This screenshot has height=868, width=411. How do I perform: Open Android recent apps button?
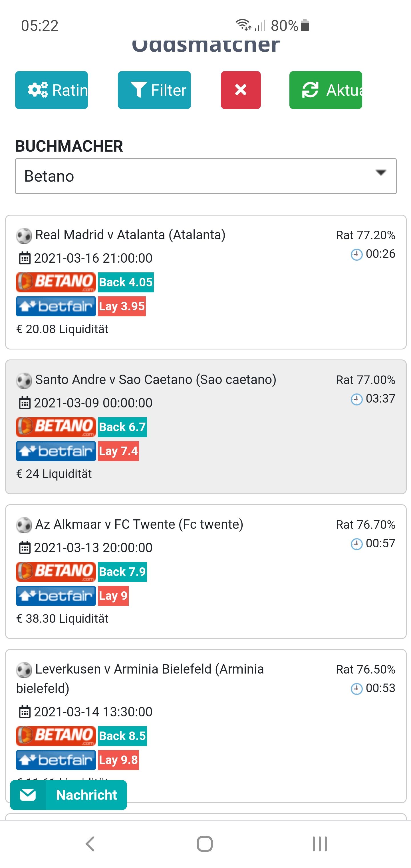click(x=320, y=844)
